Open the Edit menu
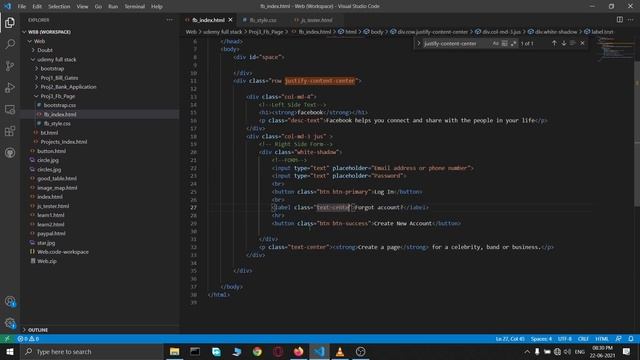This screenshot has width=640, height=360. 37,7
